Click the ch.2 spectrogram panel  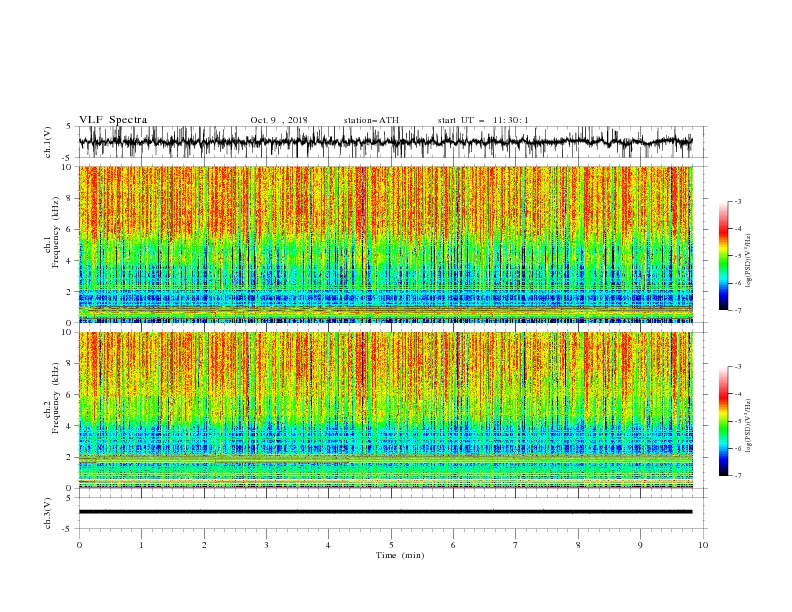pyautogui.click(x=385, y=410)
